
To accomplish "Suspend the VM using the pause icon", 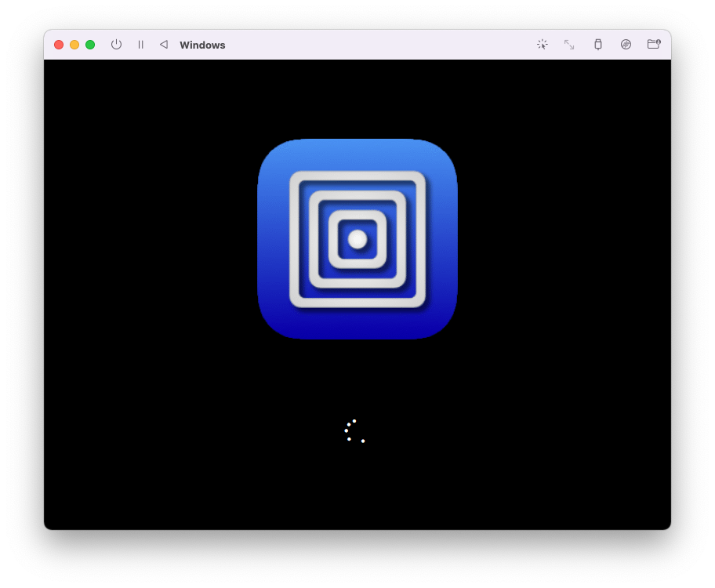I will [x=140, y=45].
